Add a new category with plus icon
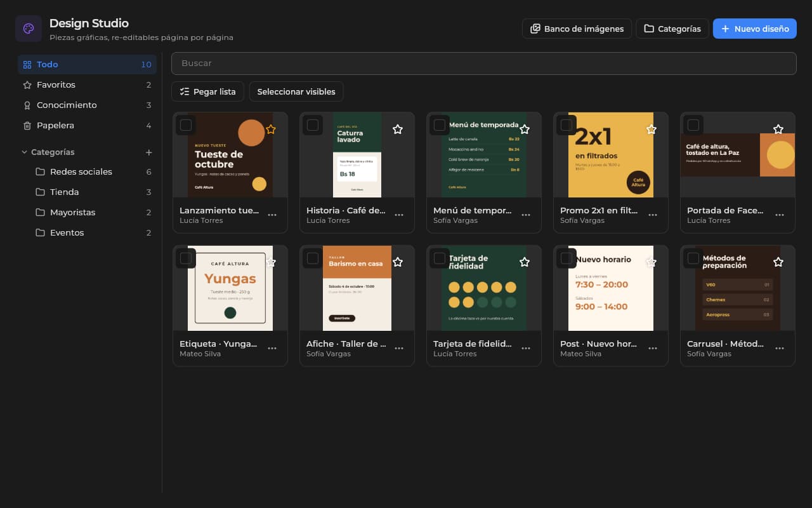 pos(149,152)
